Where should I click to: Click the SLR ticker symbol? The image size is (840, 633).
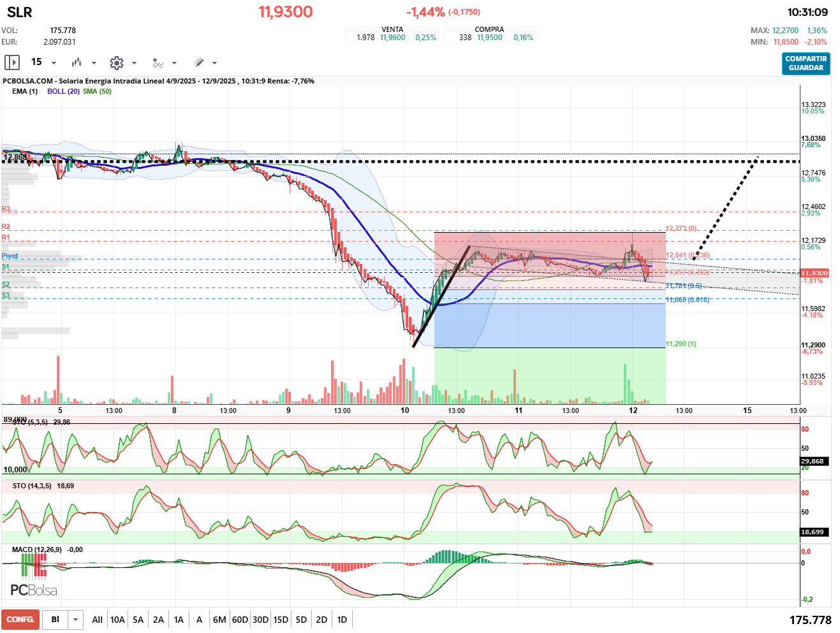pyautogui.click(x=19, y=12)
